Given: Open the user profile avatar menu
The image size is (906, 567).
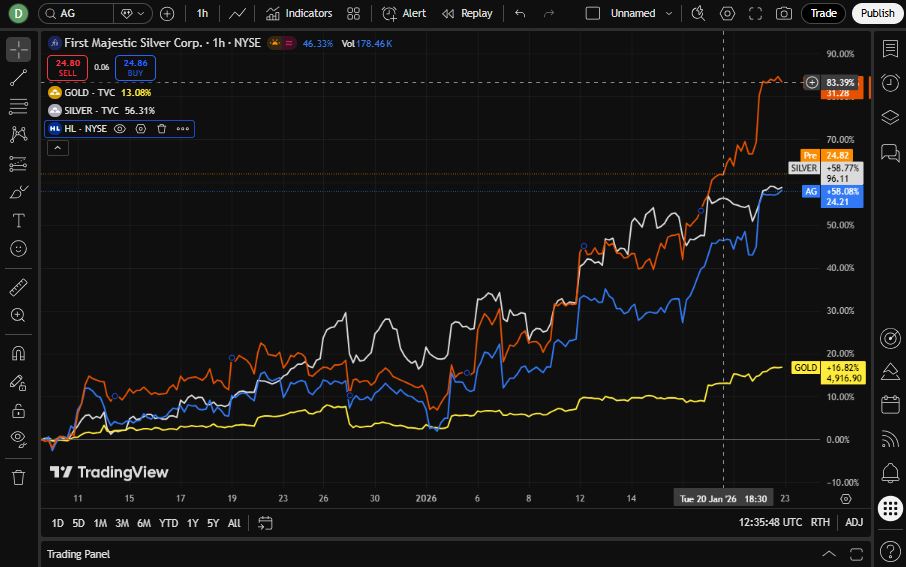Looking at the screenshot, I should pos(18,13).
